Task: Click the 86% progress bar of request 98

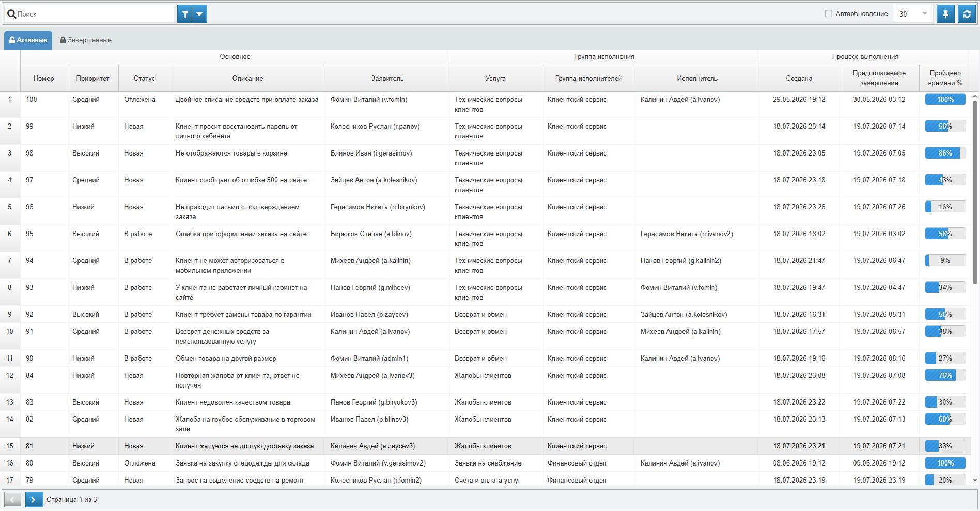Action: click(x=945, y=153)
